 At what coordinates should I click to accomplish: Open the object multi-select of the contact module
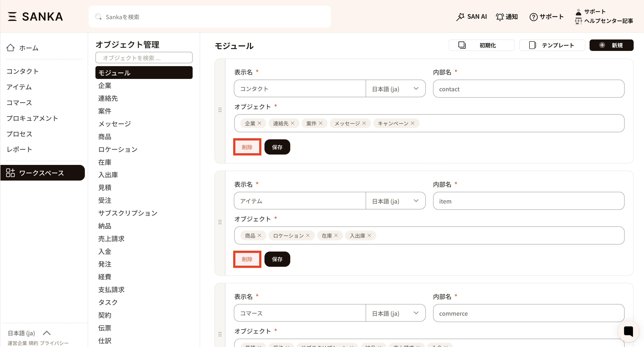[429, 123]
